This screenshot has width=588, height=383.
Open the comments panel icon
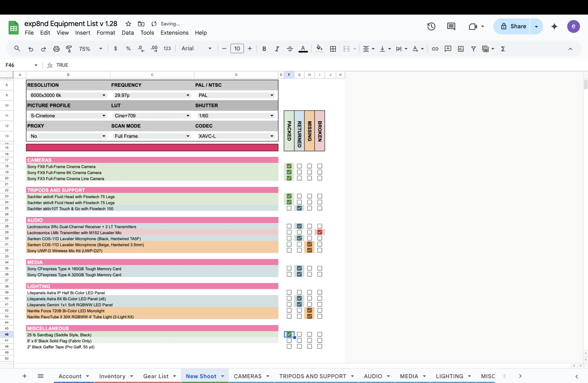click(451, 26)
